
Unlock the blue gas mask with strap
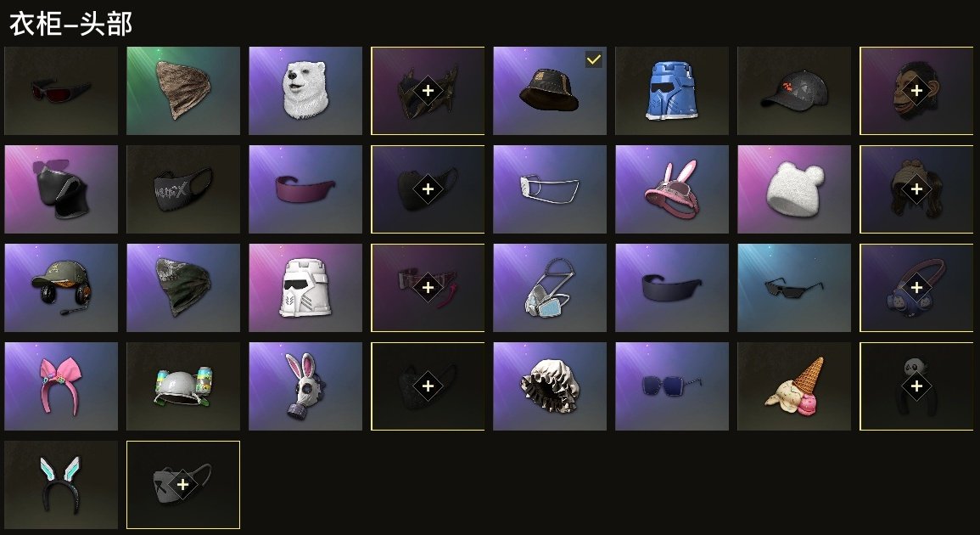(x=916, y=288)
